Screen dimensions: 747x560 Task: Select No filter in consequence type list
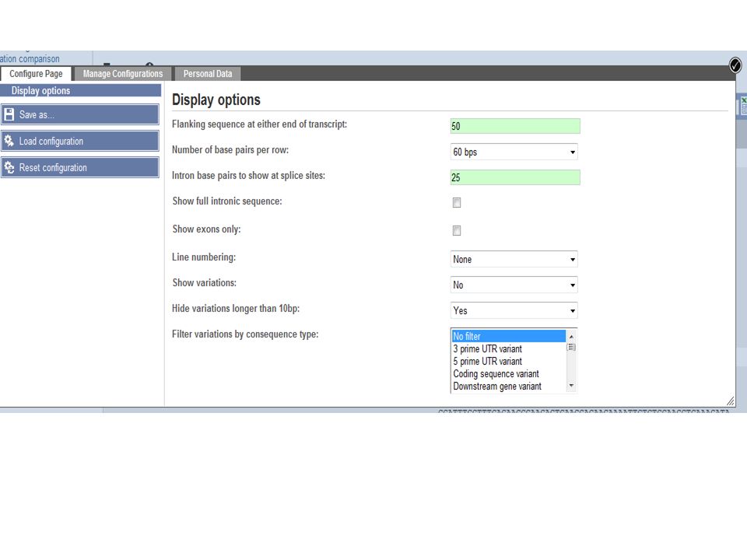tap(508, 336)
